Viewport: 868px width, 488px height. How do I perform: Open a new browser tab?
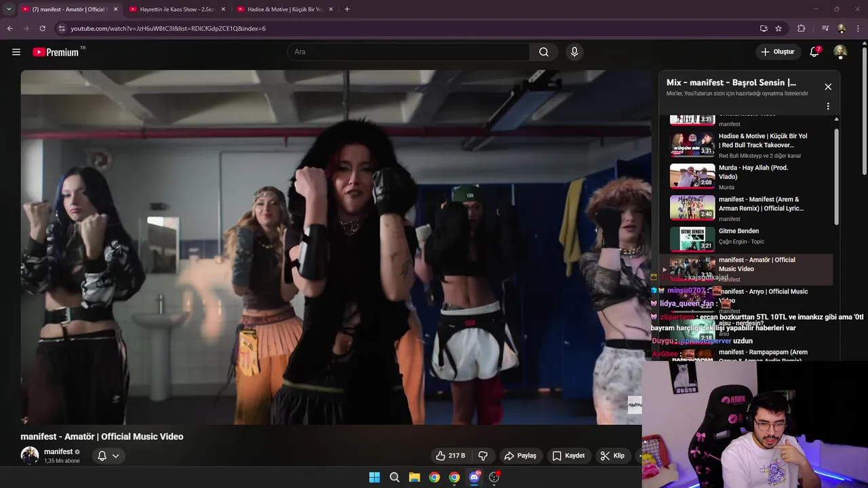[x=347, y=9]
